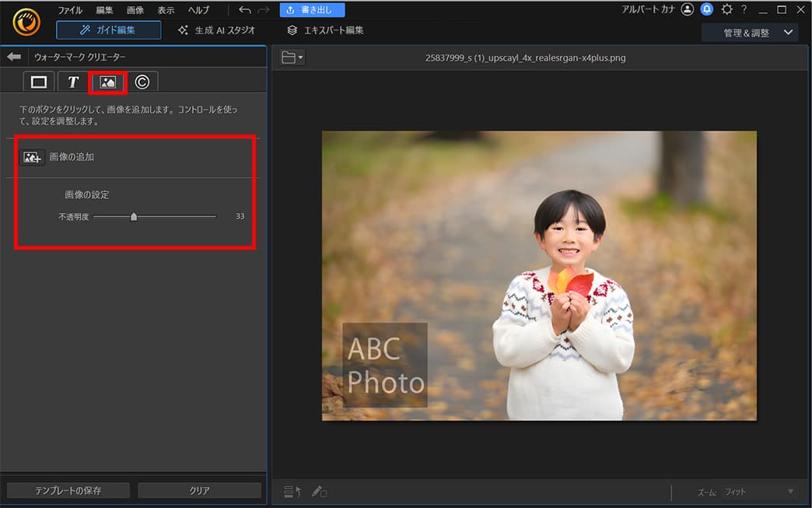Click the undo arrow in the top bar
This screenshot has height=508, width=812.
[x=244, y=9]
